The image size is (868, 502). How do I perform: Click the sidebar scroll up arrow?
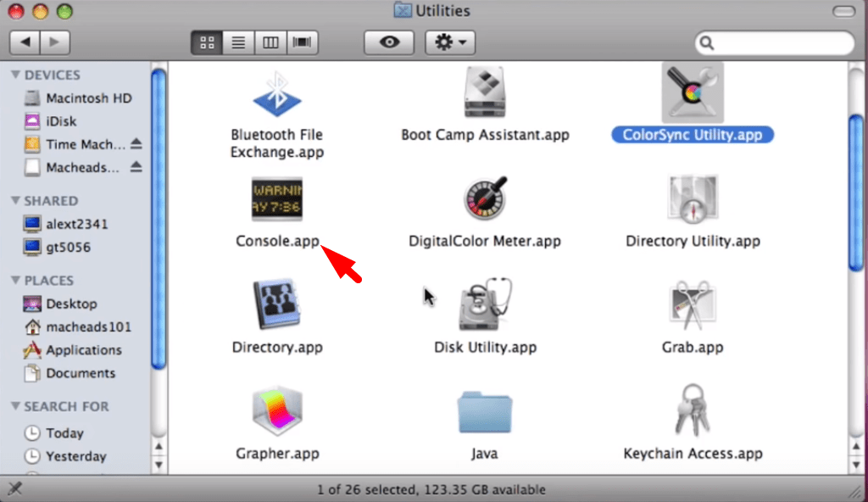tap(159, 447)
